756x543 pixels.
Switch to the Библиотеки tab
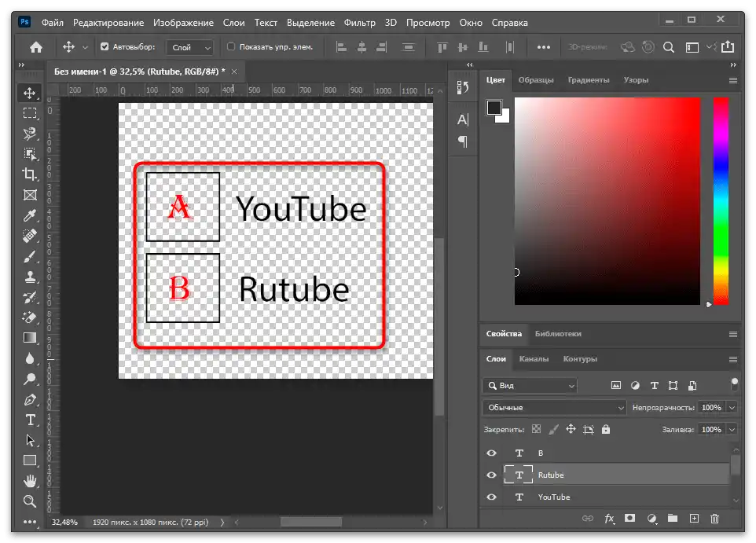[558, 334]
